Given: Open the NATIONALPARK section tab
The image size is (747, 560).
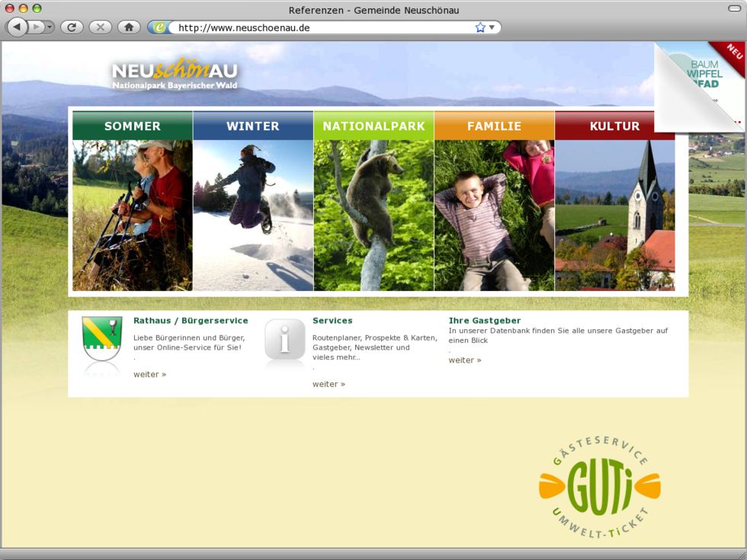Looking at the screenshot, I should pyautogui.click(x=373, y=126).
